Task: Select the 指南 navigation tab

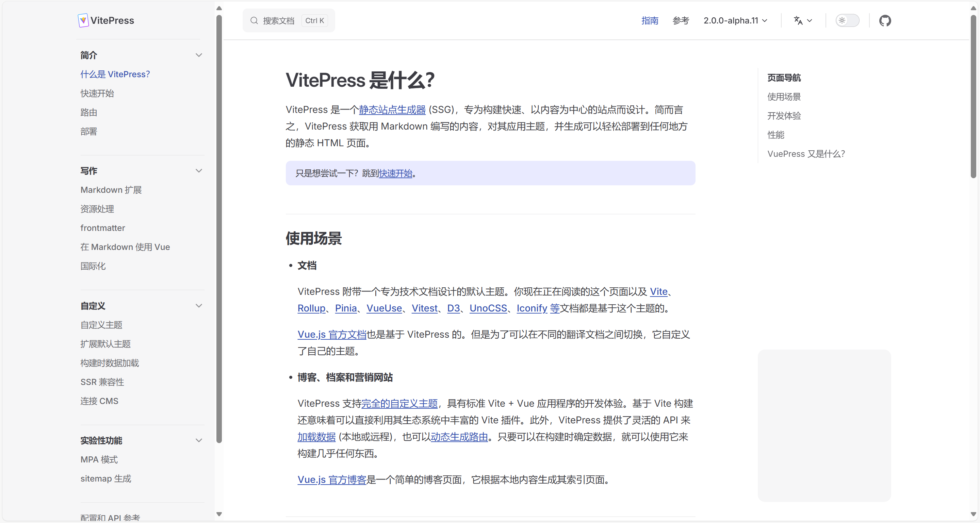Action: (x=650, y=20)
